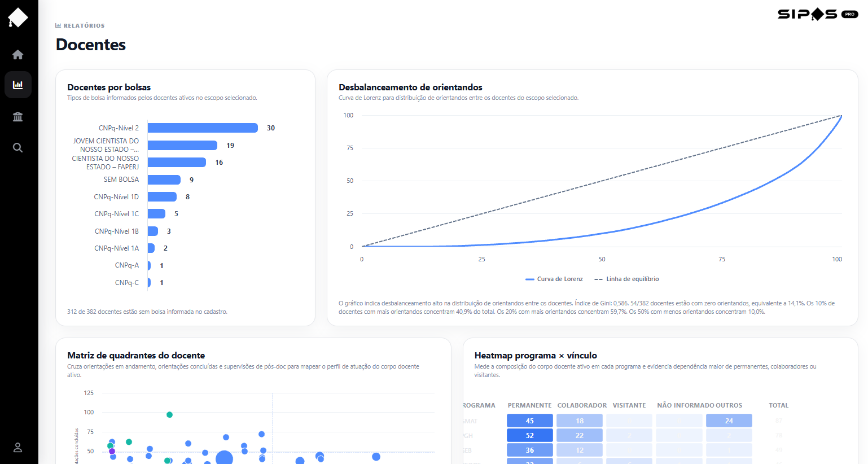Click the VISITANTE column header
868x464 pixels.
pos(629,405)
